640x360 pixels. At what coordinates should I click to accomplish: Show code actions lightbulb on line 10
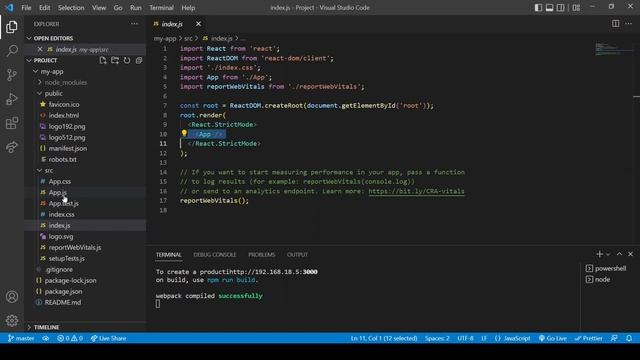click(184, 133)
